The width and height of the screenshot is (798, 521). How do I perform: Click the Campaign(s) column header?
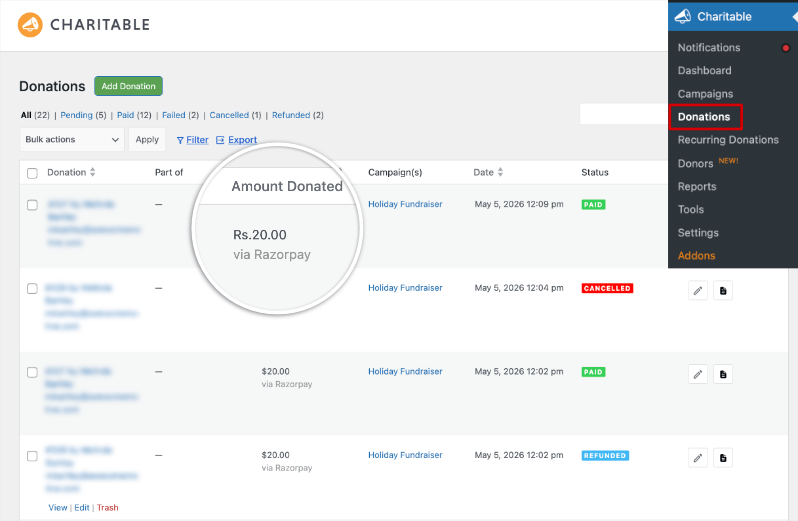[395, 172]
